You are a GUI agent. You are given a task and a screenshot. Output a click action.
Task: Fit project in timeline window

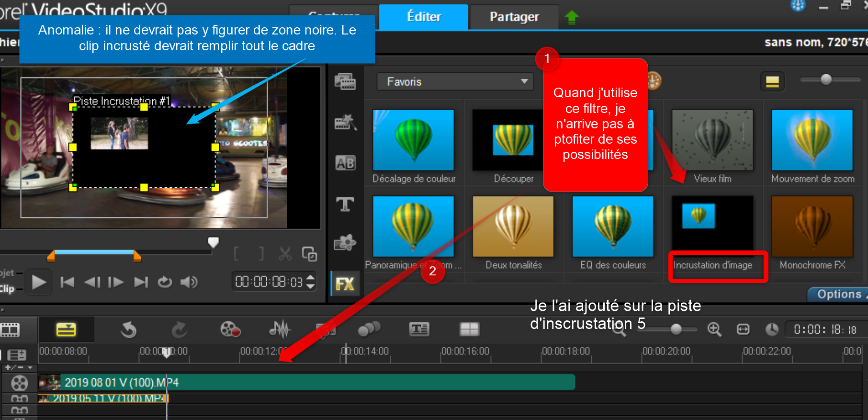(743, 329)
